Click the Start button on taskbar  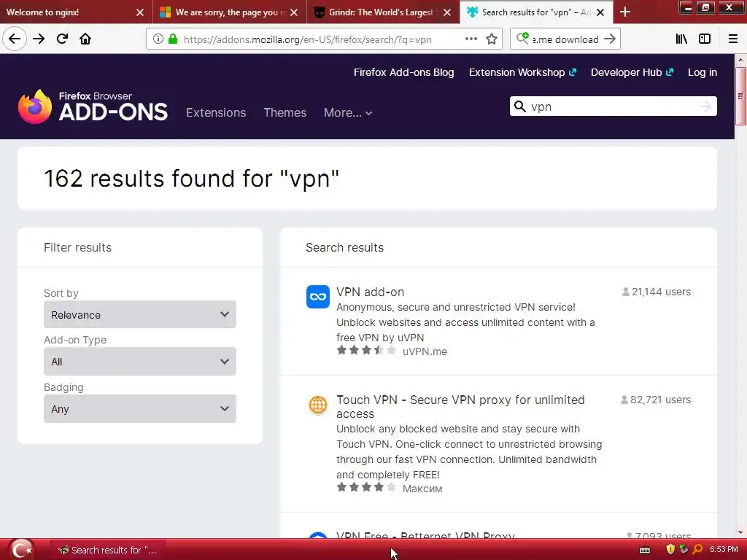click(21, 550)
